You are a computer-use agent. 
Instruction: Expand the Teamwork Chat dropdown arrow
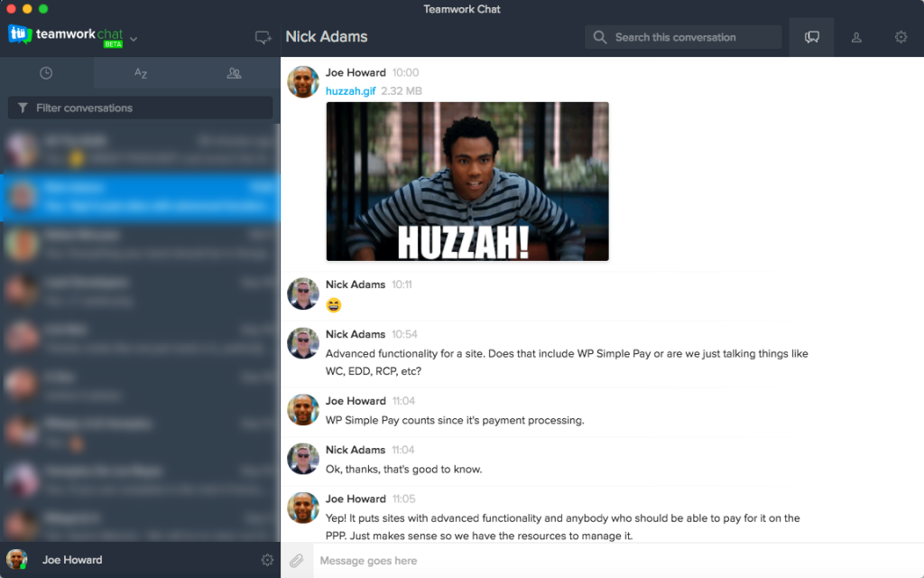pyautogui.click(x=134, y=39)
